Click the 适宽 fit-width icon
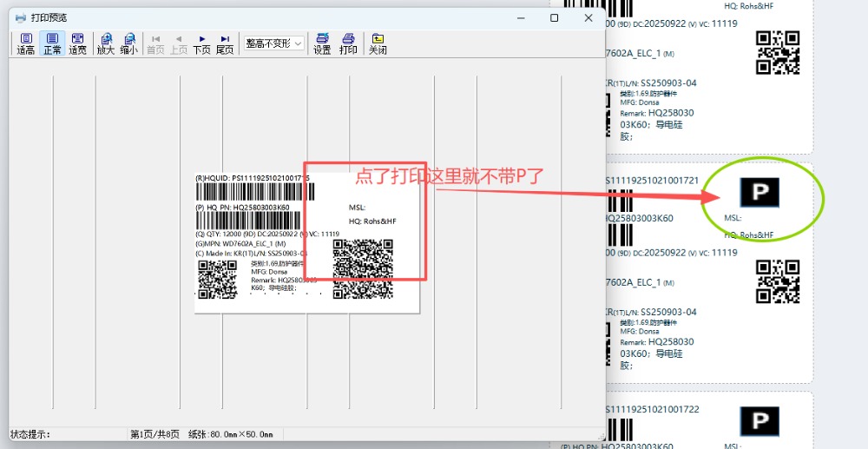 point(78,43)
